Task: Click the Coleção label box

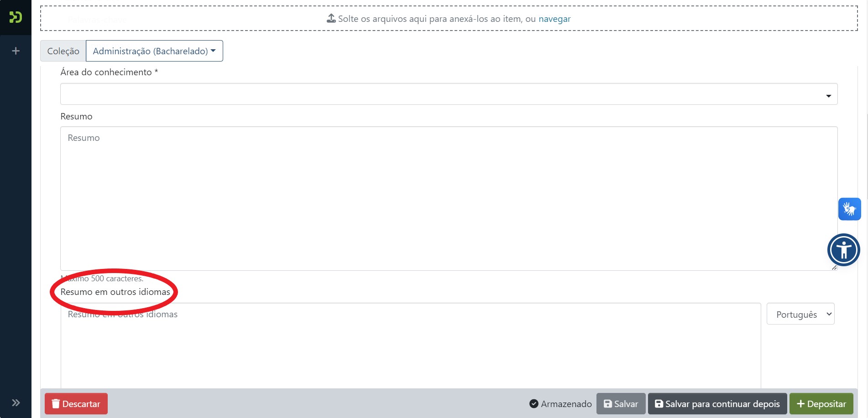Action: coord(63,51)
